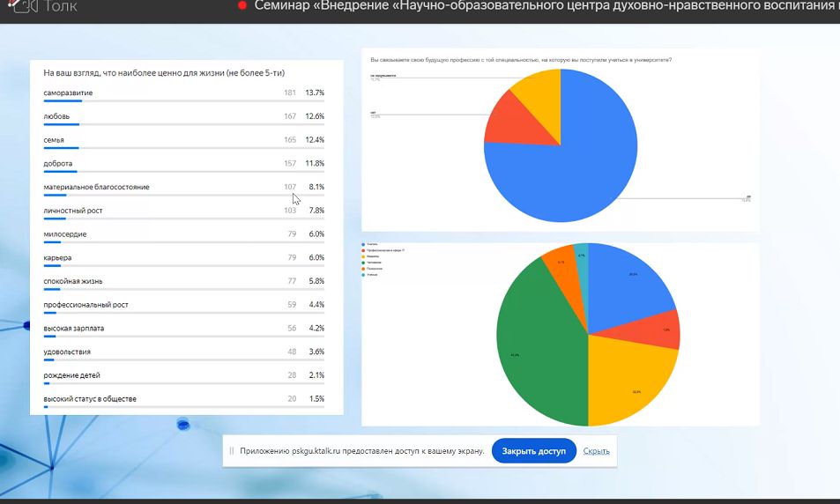This screenshot has height=504, width=840.
Task: Click the «Закрыть доступ» button
Action: click(x=533, y=451)
